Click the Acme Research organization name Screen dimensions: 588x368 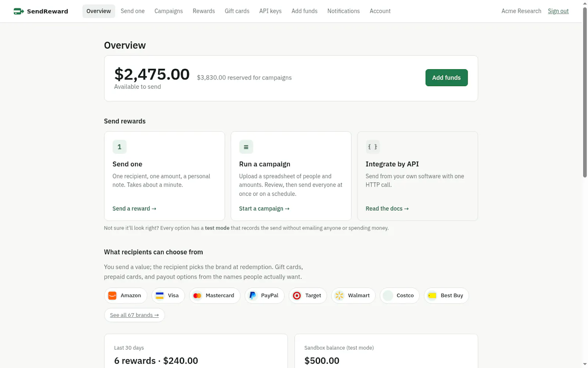click(521, 11)
